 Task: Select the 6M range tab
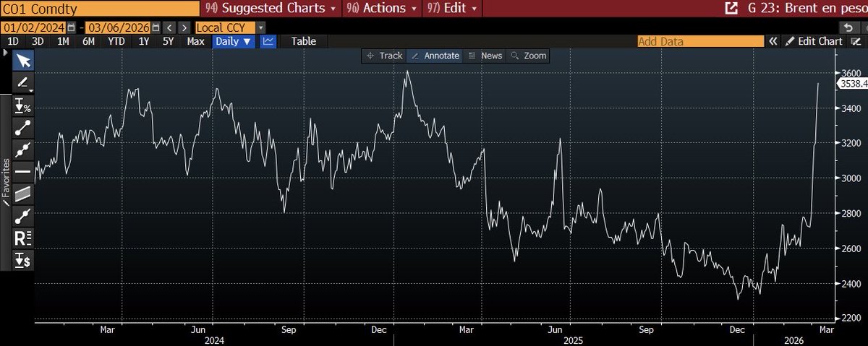coord(88,41)
